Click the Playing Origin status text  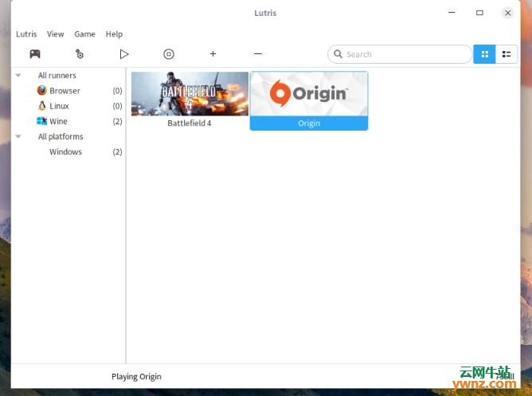[x=136, y=377]
